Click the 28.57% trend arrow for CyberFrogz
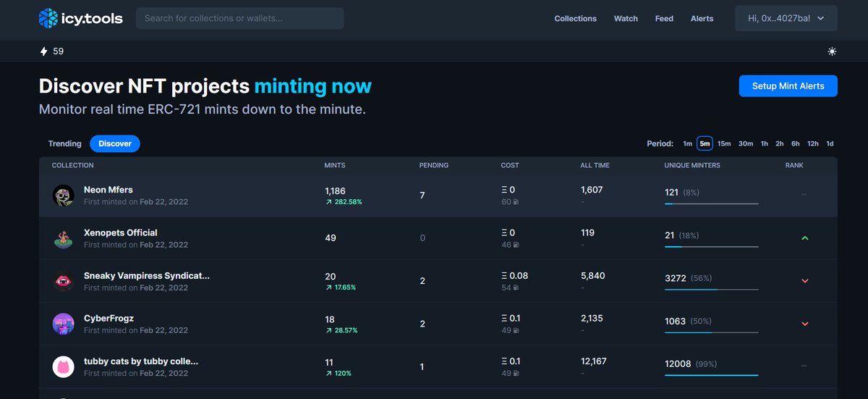The height and width of the screenshot is (399, 868). click(329, 330)
